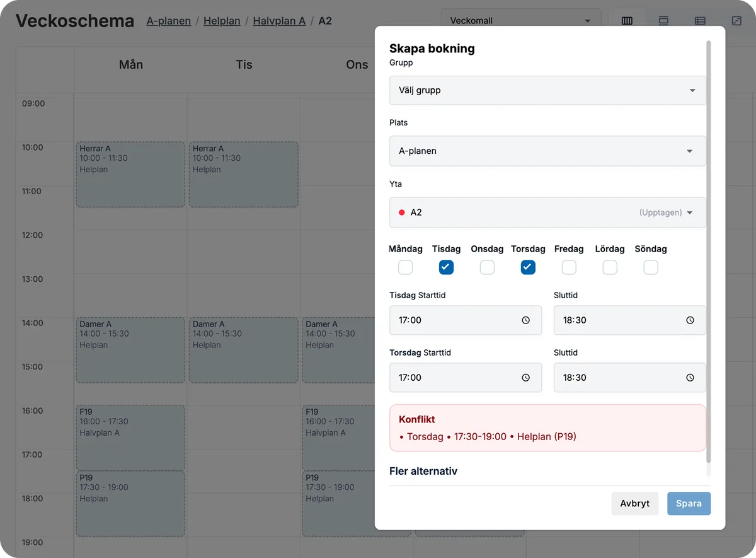Switch to column view icon in top toolbar
The image size is (756, 558).
[627, 21]
